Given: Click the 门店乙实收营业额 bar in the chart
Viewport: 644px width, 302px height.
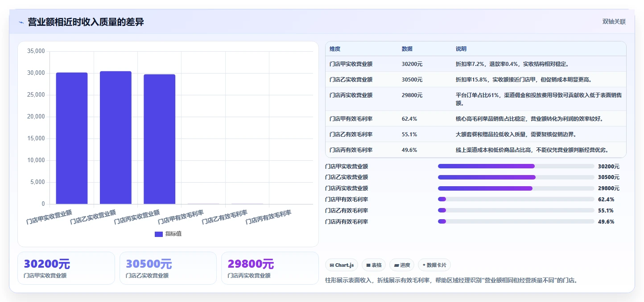Looking at the screenshot, I should point(116,138).
